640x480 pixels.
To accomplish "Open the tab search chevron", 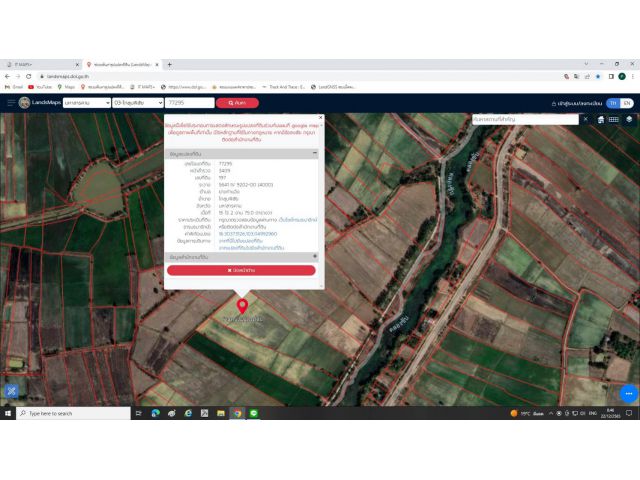I will (586, 64).
